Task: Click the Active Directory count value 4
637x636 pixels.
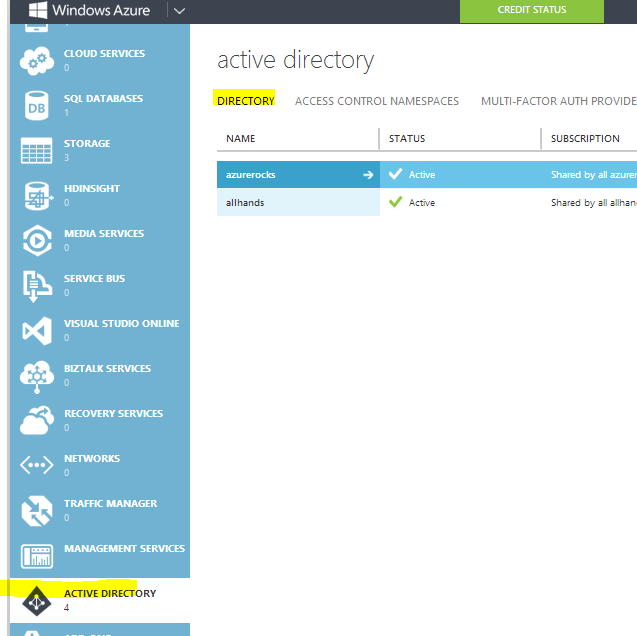Action: pyautogui.click(x=66, y=608)
